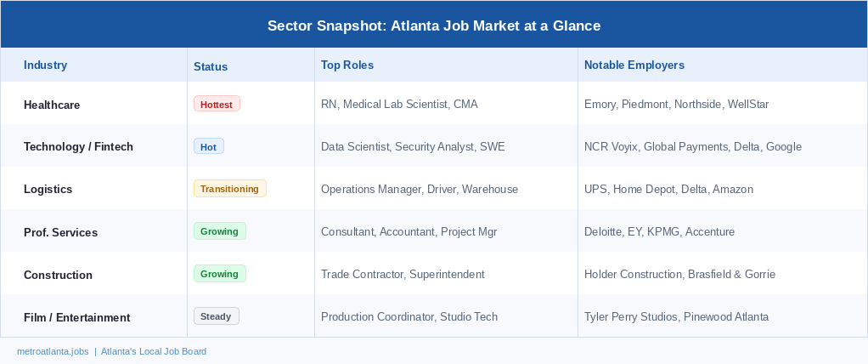Screen dimensions: 868x364
Task: Click the Steady status badge
Action: click(217, 316)
